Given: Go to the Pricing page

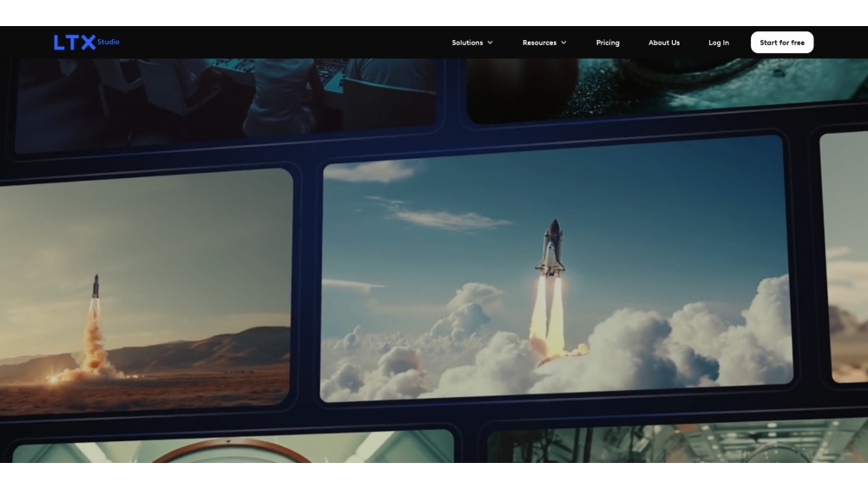Looking at the screenshot, I should 608,43.
